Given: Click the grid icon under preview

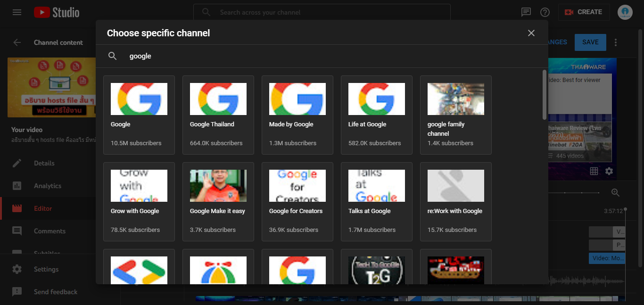Looking at the screenshot, I should click(594, 171).
